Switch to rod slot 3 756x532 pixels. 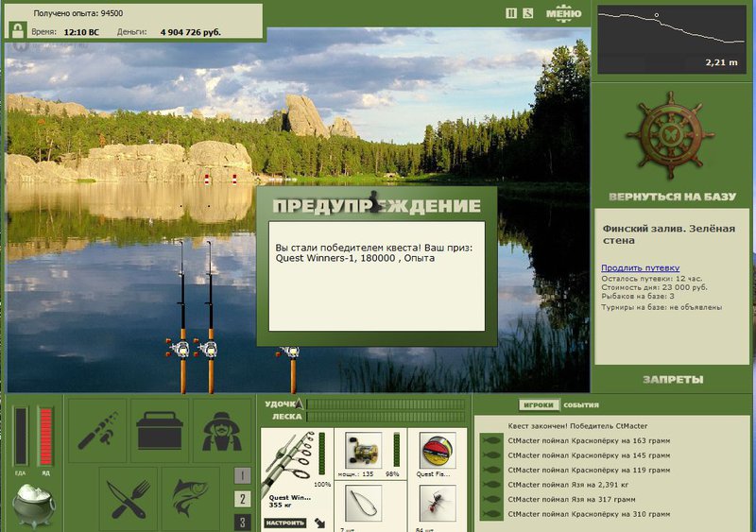(242, 523)
